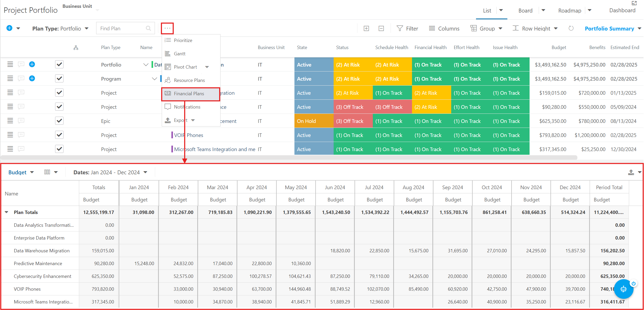Image resolution: width=644 pixels, height=310 pixels.
Task: Open the chatbot assistant button
Action: (x=624, y=289)
